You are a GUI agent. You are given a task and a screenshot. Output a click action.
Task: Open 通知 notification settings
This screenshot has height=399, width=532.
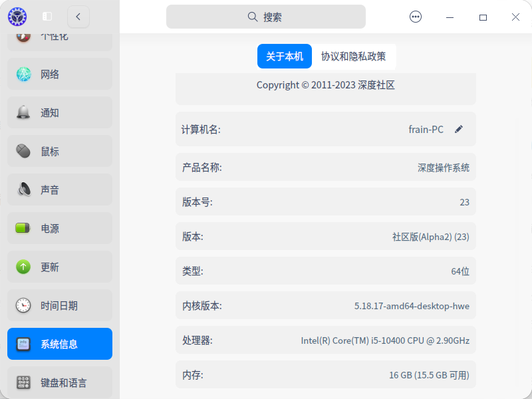tap(60, 112)
